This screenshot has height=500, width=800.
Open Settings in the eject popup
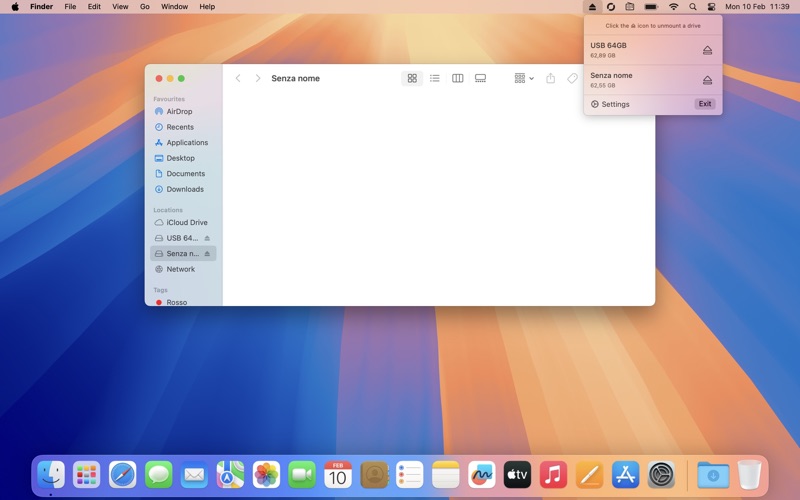click(x=610, y=104)
